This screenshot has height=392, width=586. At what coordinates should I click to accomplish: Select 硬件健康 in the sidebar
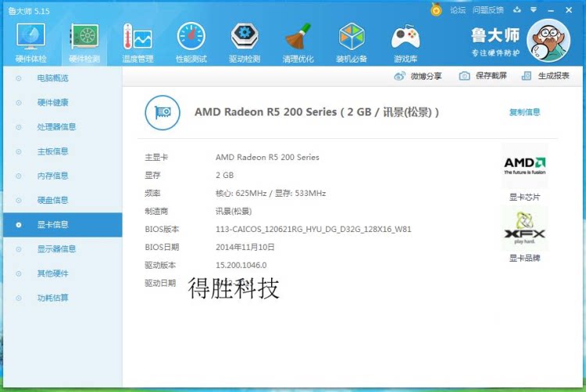click(63, 102)
